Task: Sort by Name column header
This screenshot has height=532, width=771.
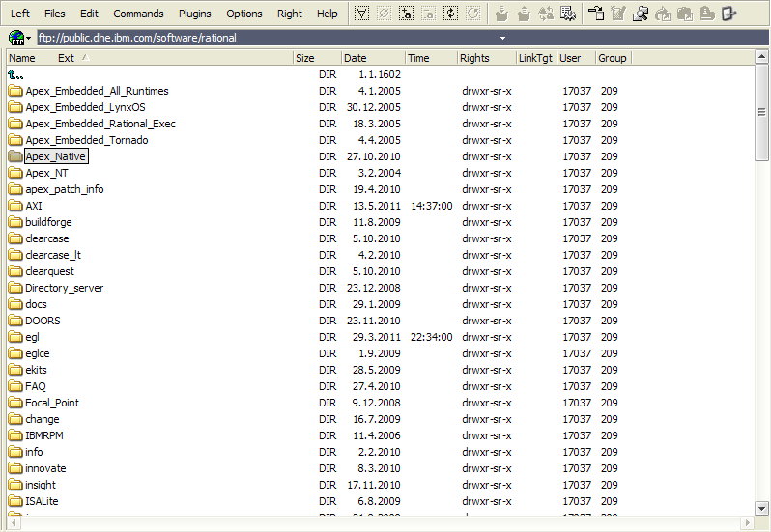Action: coord(22,58)
